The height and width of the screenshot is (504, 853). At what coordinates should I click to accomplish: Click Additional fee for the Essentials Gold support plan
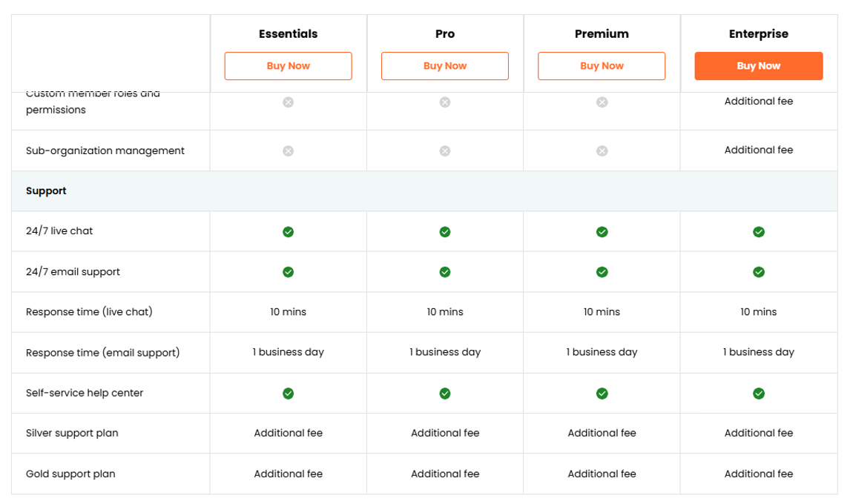288,474
